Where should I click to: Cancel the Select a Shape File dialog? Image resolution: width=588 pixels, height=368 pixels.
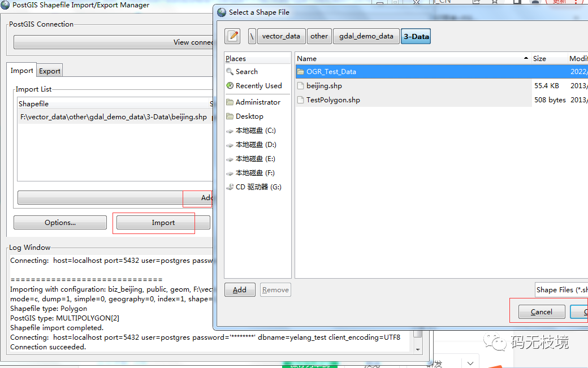pos(542,312)
